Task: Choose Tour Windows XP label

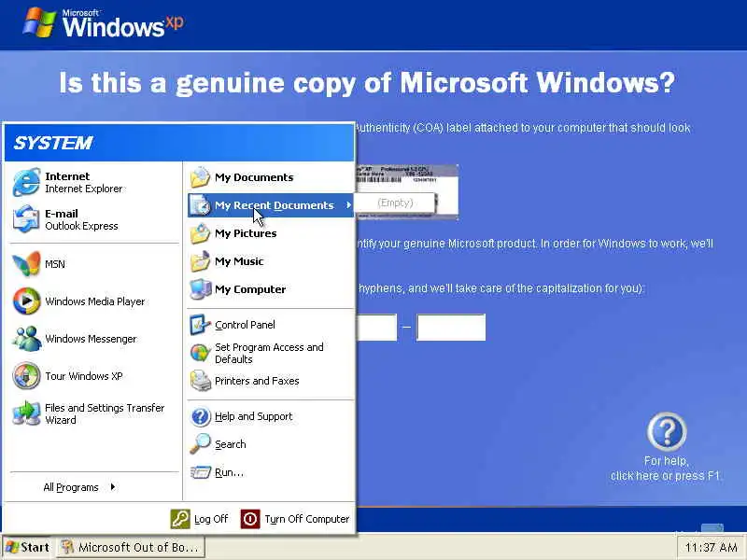Action: coord(84,376)
